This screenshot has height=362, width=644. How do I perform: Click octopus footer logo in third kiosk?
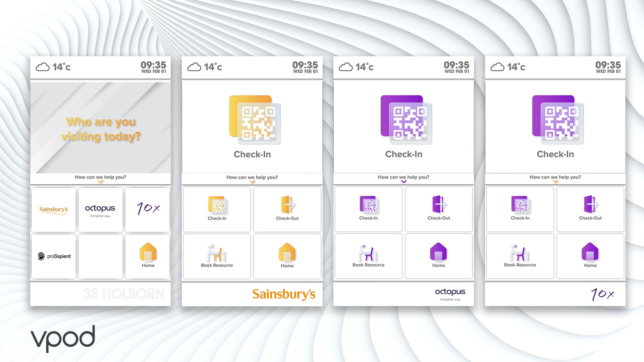pyautogui.click(x=450, y=294)
